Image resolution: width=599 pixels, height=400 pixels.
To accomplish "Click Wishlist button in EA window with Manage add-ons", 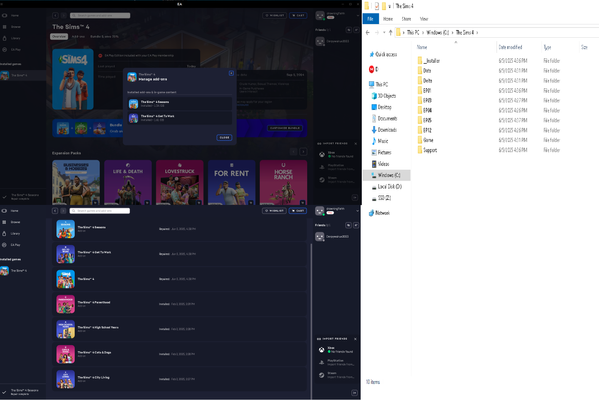I will 275,15.
